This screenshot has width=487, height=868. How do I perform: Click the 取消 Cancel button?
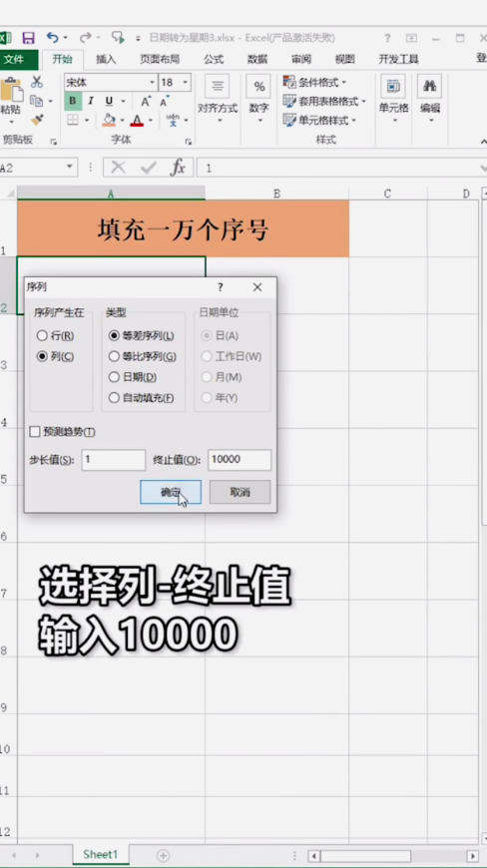tap(241, 492)
